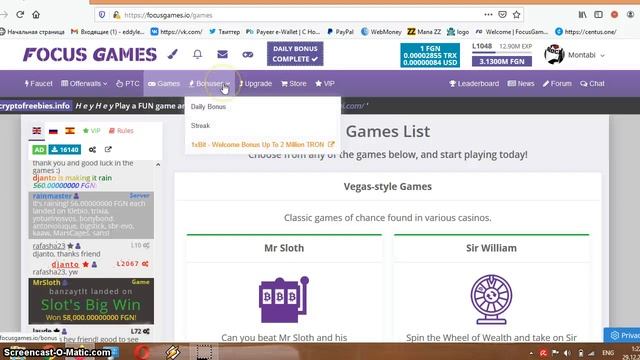Click the 3.1300M FGN balance button
Image resolution: width=640 pixels, height=360 pixels.
coord(502,62)
